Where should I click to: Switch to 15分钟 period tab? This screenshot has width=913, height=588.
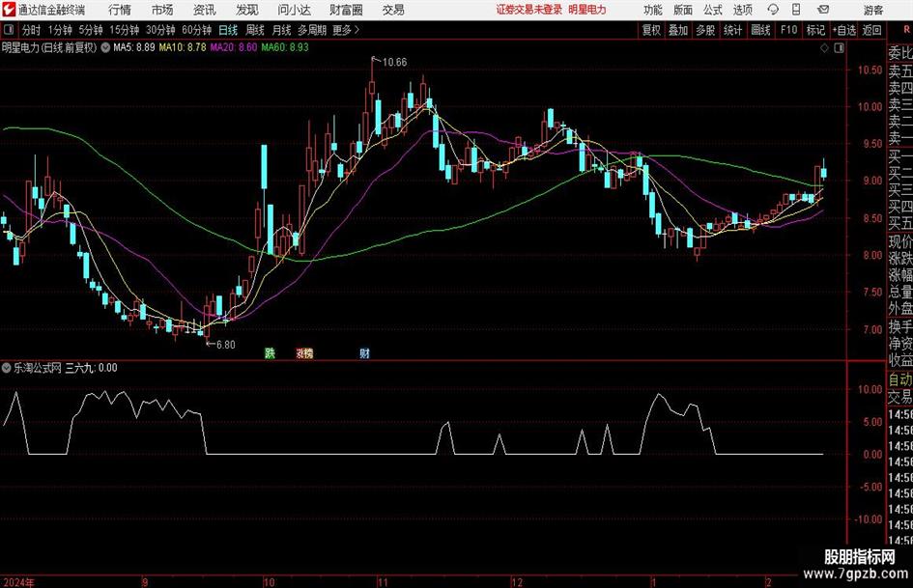pyautogui.click(x=125, y=30)
